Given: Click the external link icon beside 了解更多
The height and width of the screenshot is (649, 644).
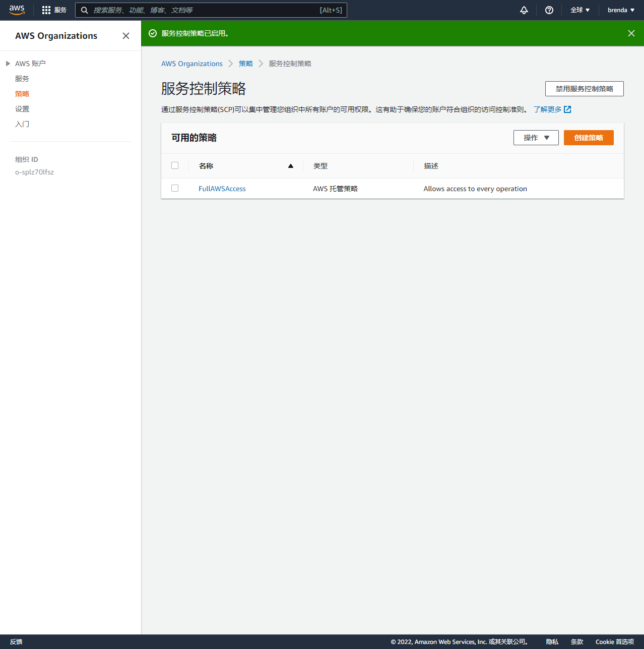Looking at the screenshot, I should (567, 109).
